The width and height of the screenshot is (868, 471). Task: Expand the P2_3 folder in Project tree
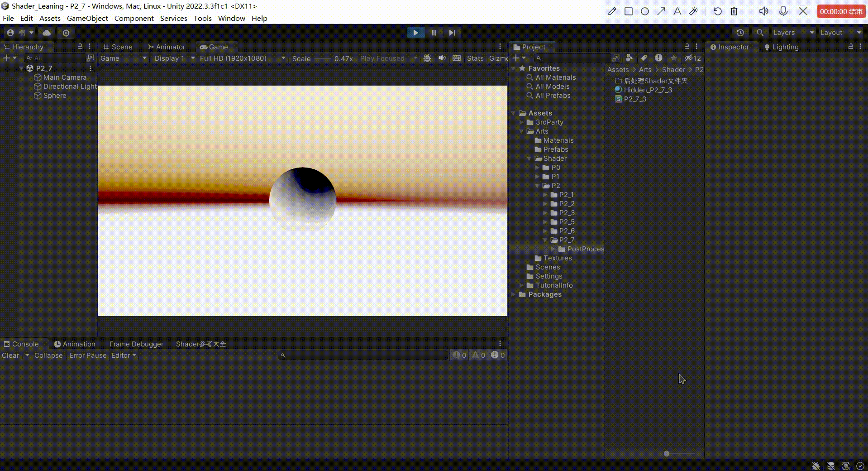[545, 213]
